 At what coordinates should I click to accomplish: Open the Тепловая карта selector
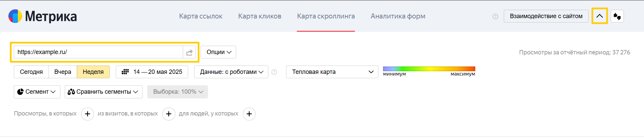[x=332, y=72]
